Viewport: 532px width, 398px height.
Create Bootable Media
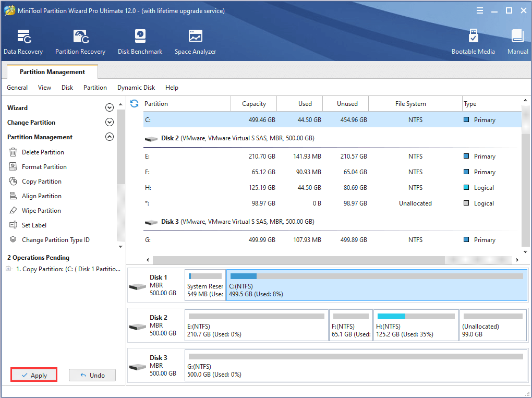[x=473, y=42]
